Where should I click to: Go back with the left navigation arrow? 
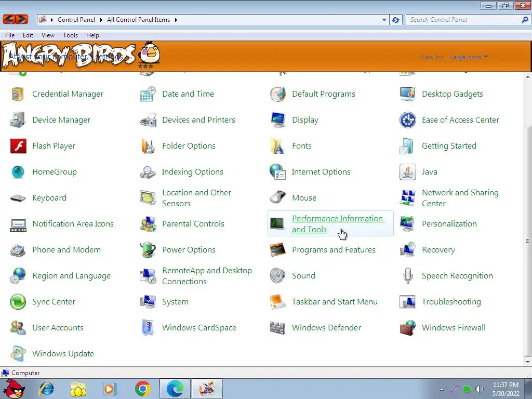[9, 19]
